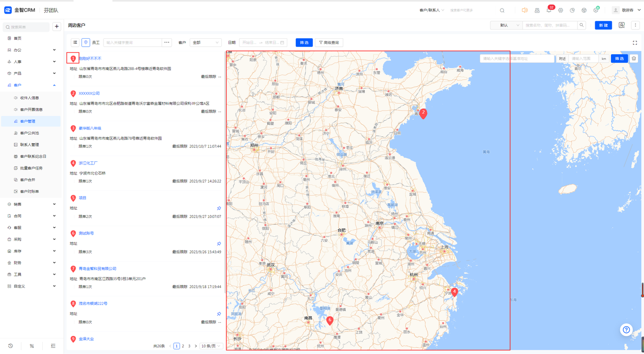This screenshot has width=644, height=354.
Task: Toggle fullscreen for the map panel
Action: 635,43
